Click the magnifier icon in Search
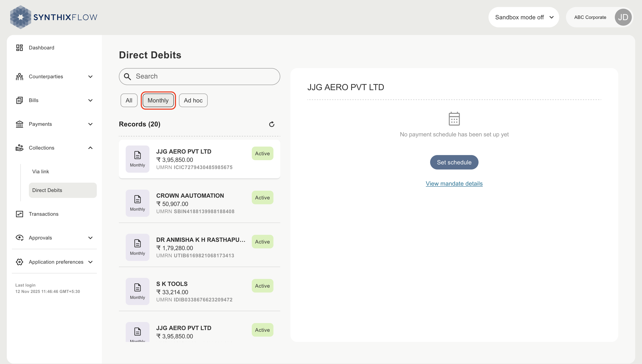 128,77
